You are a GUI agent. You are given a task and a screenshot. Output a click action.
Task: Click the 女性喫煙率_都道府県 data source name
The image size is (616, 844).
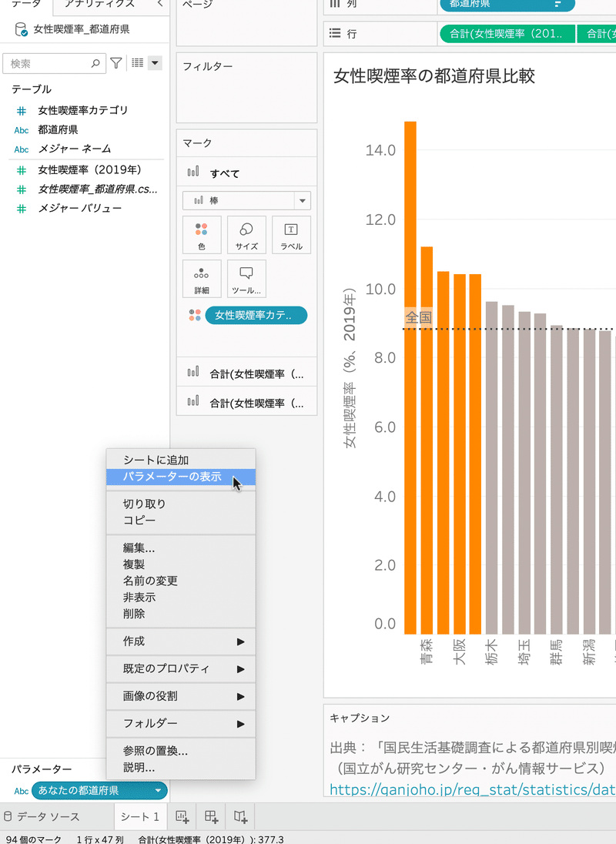(82, 29)
